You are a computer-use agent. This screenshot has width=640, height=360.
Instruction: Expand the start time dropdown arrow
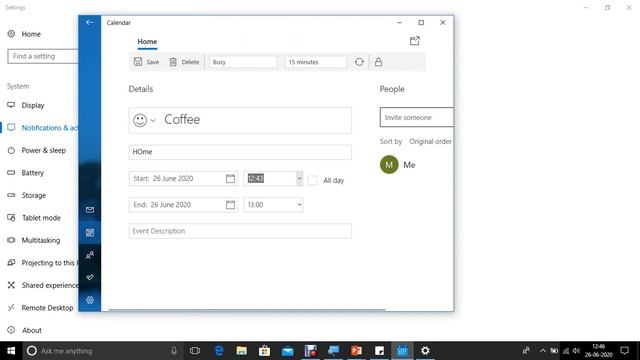coord(299,178)
